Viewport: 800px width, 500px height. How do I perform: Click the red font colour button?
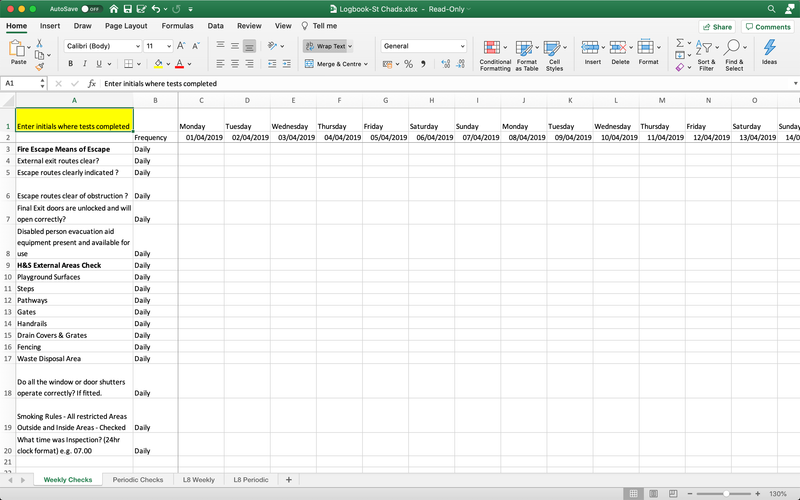(x=180, y=64)
